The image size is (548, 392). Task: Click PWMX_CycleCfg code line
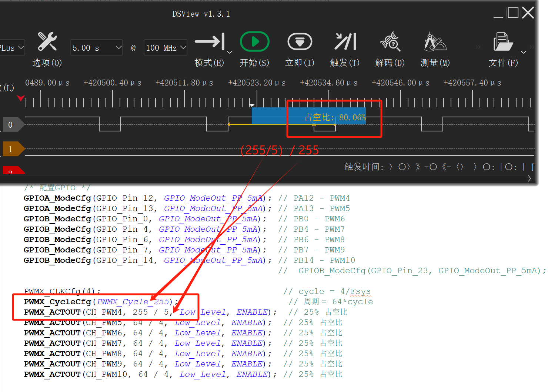pyautogui.click(x=101, y=302)
